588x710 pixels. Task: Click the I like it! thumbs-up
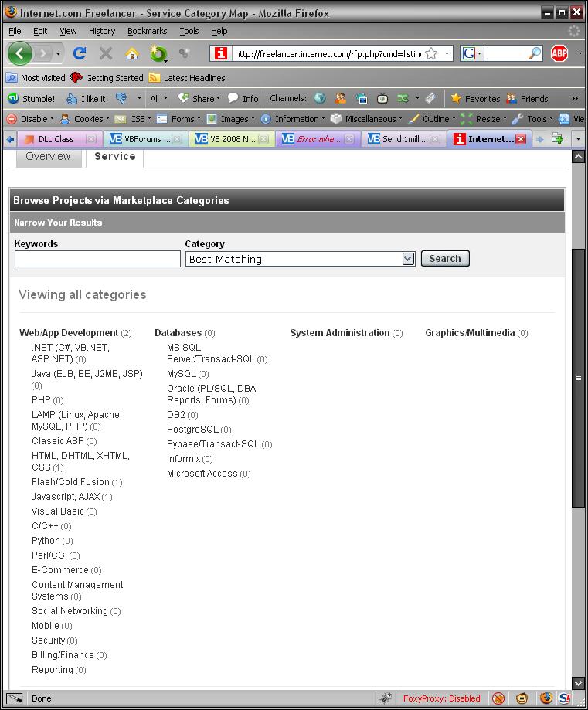(87, 98)
